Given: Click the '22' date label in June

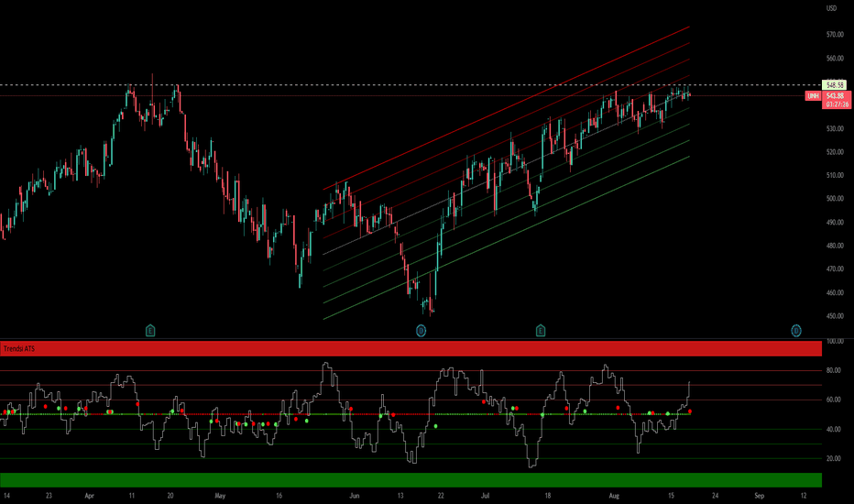Looking at the screenshot, I should coord(441,496).
